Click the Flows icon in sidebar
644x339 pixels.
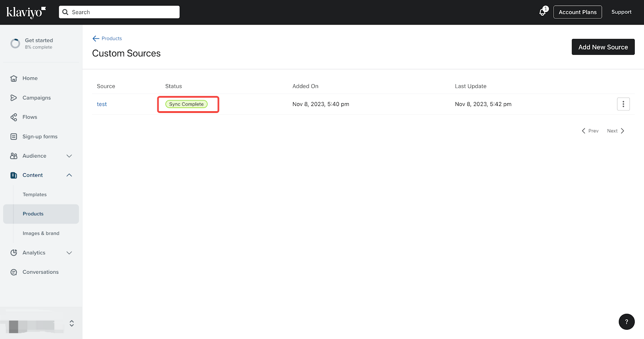(x=14, y=117)
